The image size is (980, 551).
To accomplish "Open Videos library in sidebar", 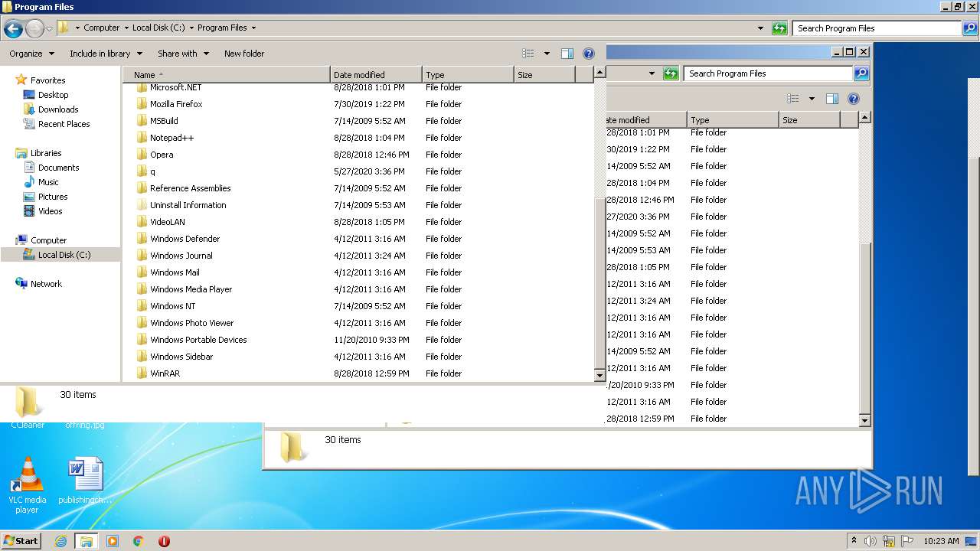I will coord(50,211).
